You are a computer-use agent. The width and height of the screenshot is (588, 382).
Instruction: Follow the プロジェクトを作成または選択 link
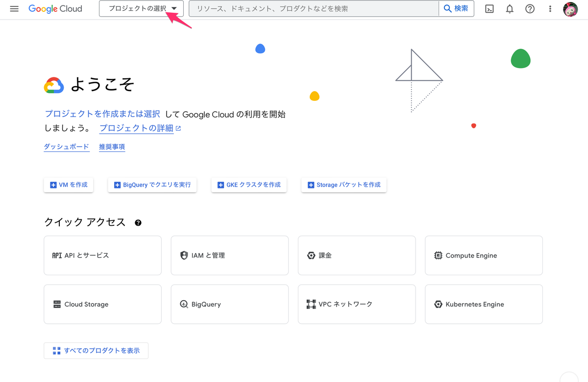pyautogui.click(x=102, y=114)
